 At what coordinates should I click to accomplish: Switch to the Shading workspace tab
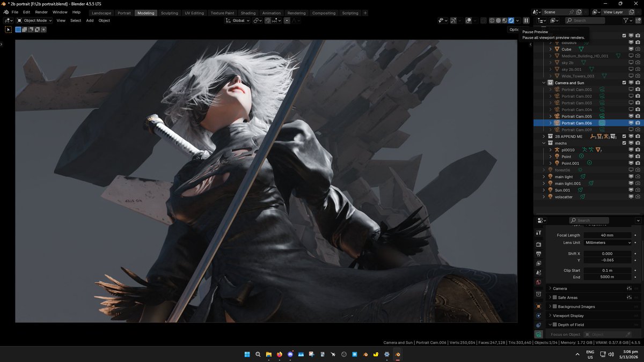pos(248,13)
